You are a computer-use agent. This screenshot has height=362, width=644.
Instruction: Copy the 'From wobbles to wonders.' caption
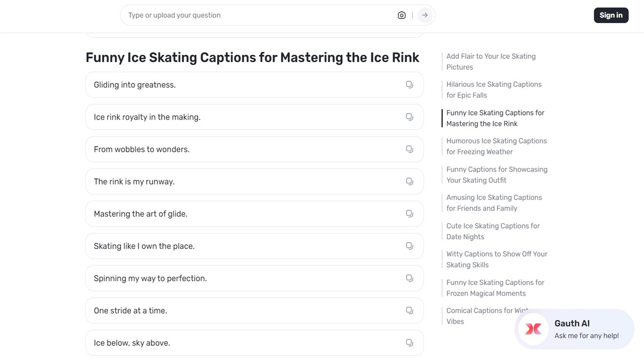410,149
